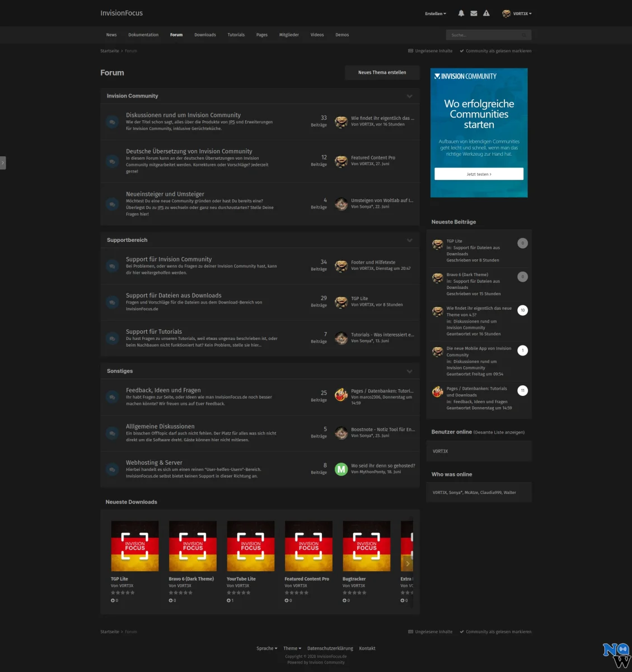Click next arrow on Neueste Downloads carousel
The image size is (632, 672).
coord(407,563)
